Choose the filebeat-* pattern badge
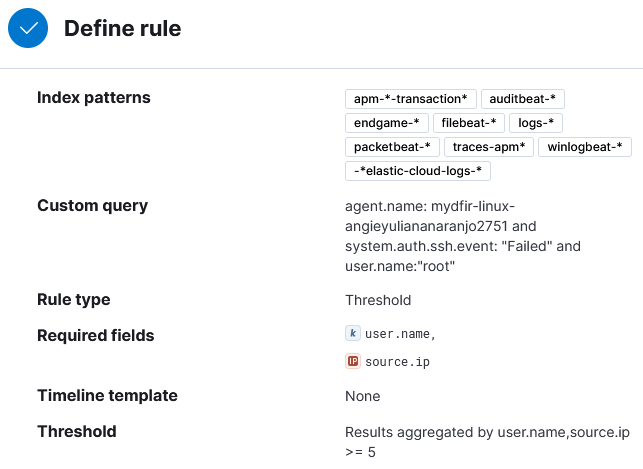This screenshot has height=469, width=643. click(x=469, y=123)
